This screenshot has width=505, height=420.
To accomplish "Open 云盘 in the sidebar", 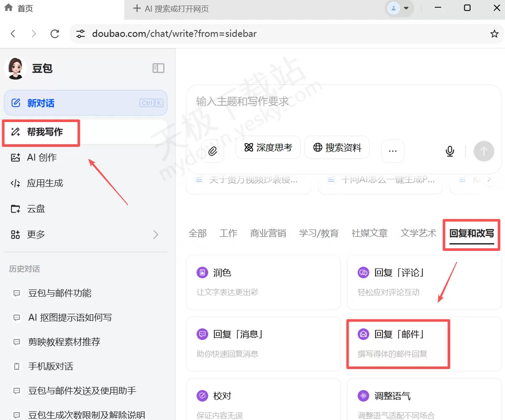I will pyautogui.click(x=86, y=209).
